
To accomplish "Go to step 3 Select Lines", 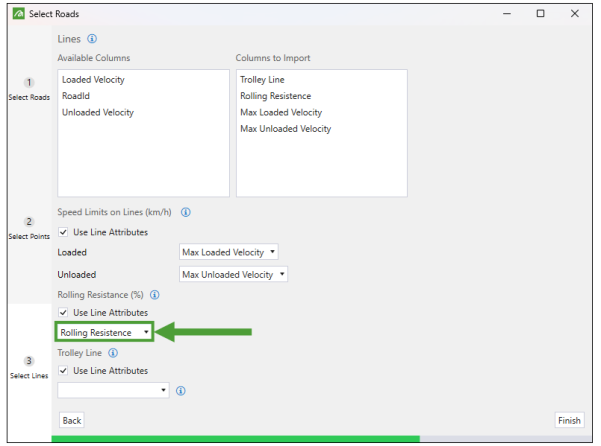I will pos(29,367).
